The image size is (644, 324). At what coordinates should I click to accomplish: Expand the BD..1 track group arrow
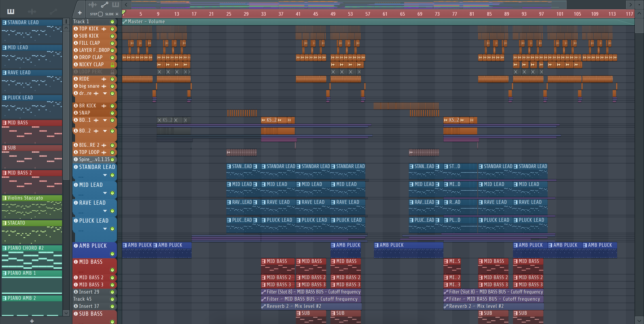[105, 120]
